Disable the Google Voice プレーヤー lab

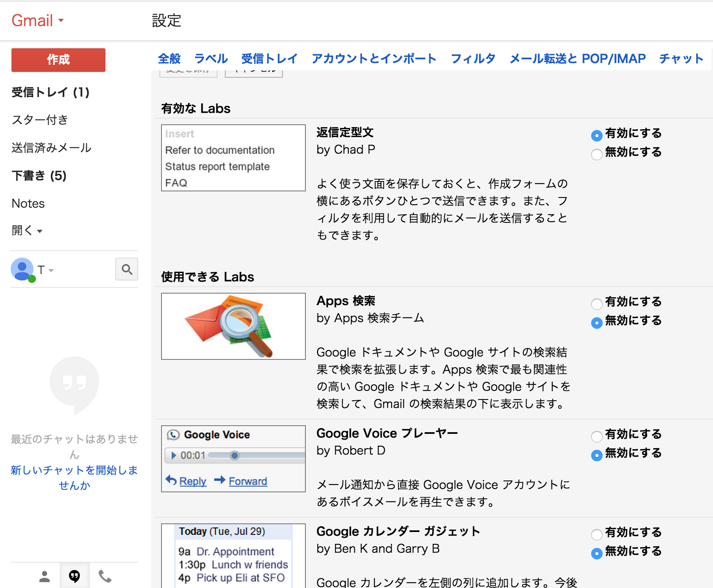[597, 455]
